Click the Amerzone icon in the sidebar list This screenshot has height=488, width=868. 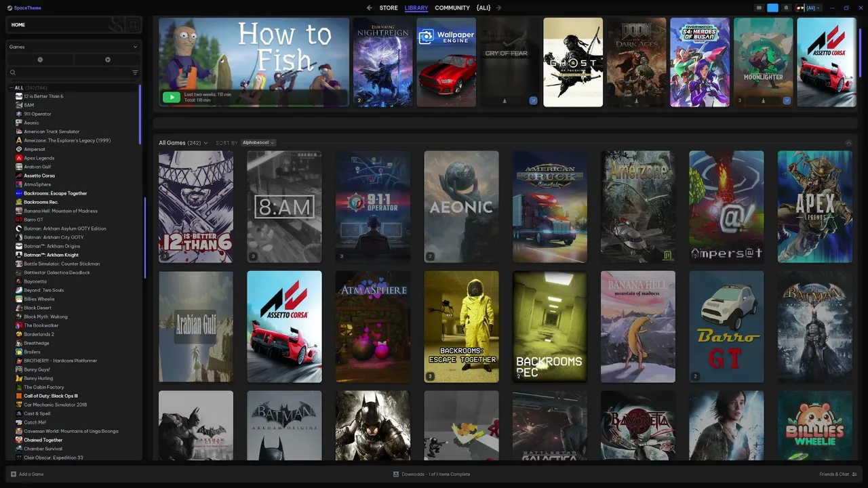tap(19, 140)
